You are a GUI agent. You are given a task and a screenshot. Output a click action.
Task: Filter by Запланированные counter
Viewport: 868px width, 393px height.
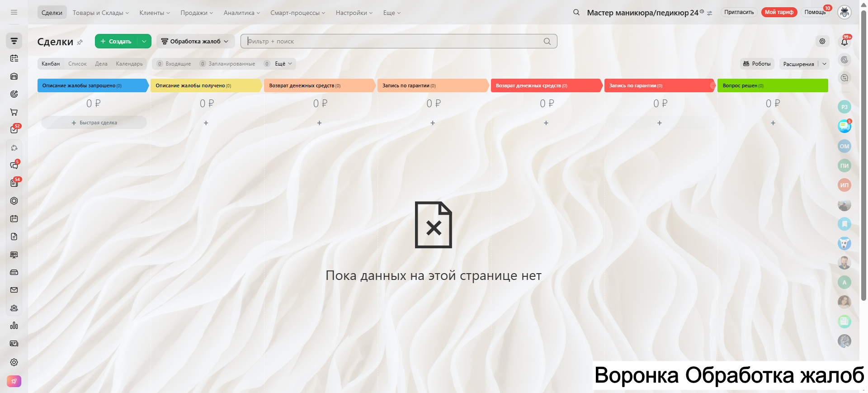(227, 64)
